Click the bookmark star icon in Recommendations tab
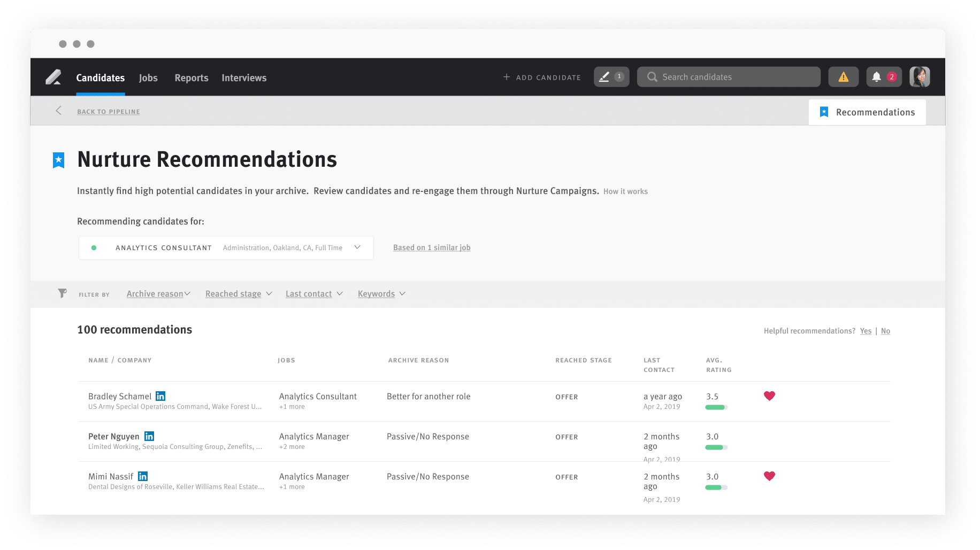Image resolution: width=980 pixels, height=550 pixels. [x=824, y=112]
